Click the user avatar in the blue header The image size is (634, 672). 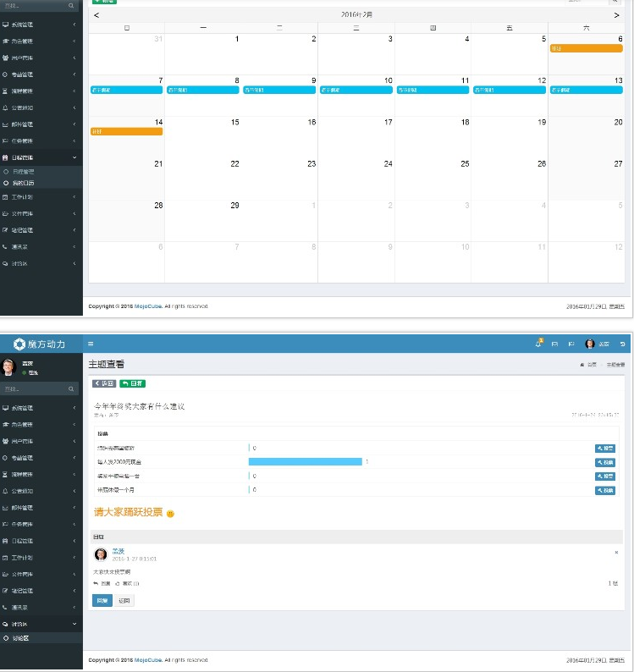(x=590, y=344)
